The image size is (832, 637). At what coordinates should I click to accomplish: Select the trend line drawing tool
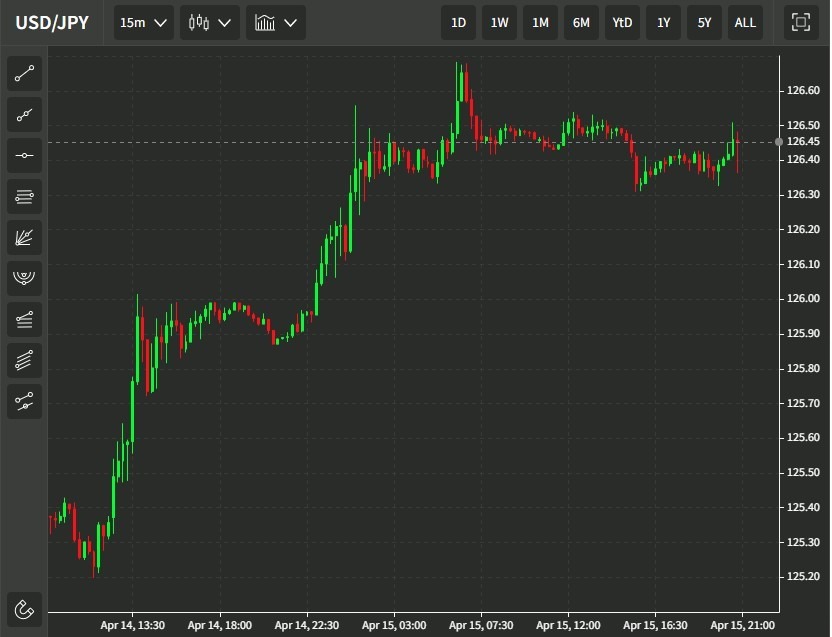pyautogui.click(x=24, y=73)
